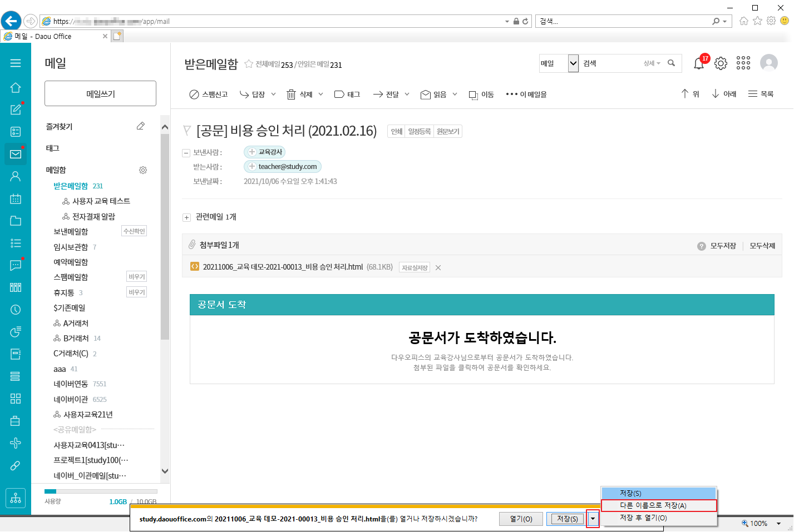Viewport: 794px width, 532px height.
Task: Open the calendar icon in left sidebar
Action: pyautogui.click(x=16, y=199)
